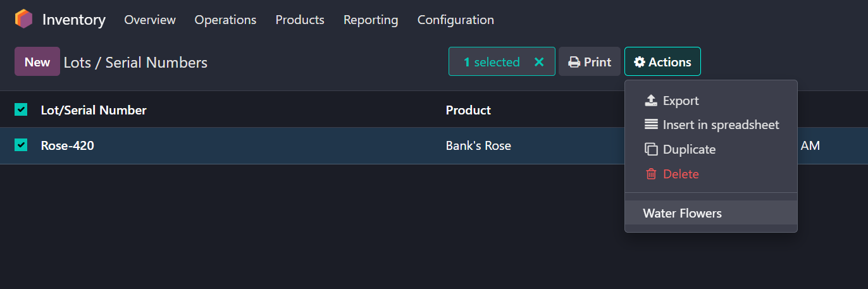Click the Duplicate copy icon
This screenshot has height=289, width=868.
click(x=651, y=149)
